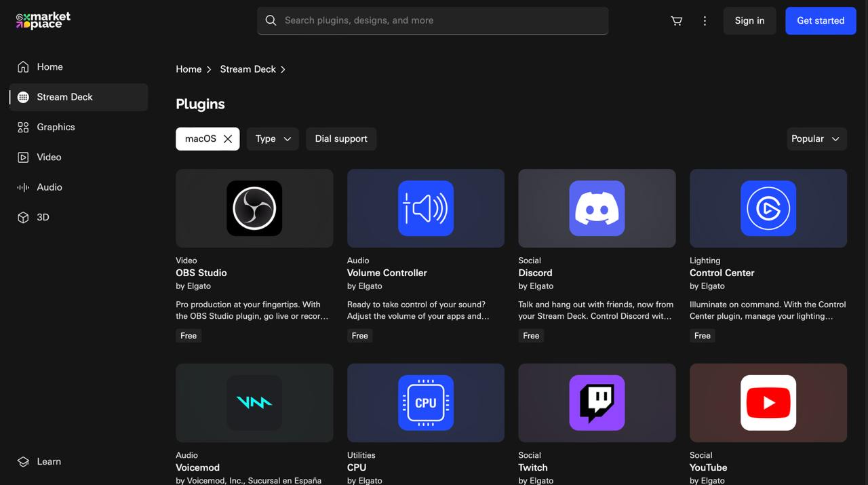Go to Home in the sidebar
868x485 pixels.
[79, 66]
